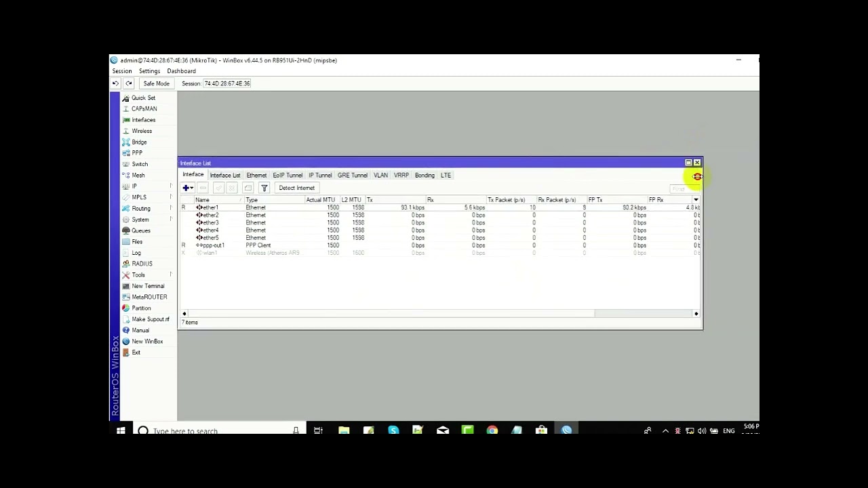Open the Dashboard menu
This screenshot has width=868, height=488.
click(x=181, y=71)
